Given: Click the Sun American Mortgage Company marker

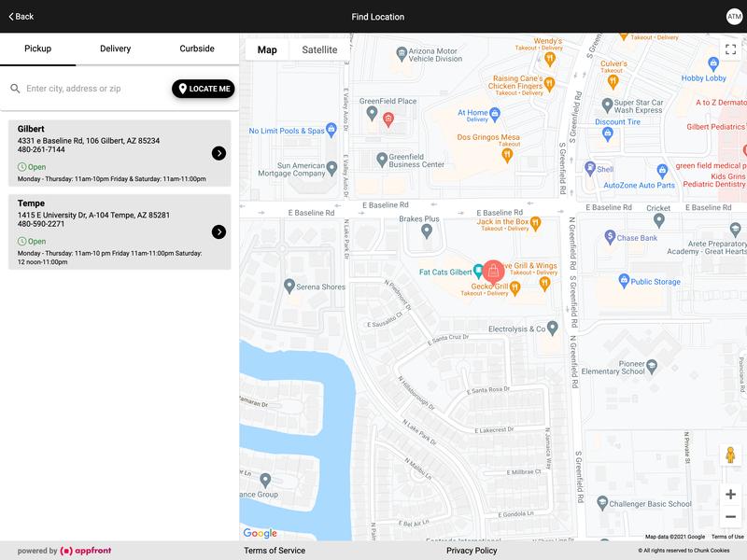Looking at the screenshot, I should (x=331, y=168).
